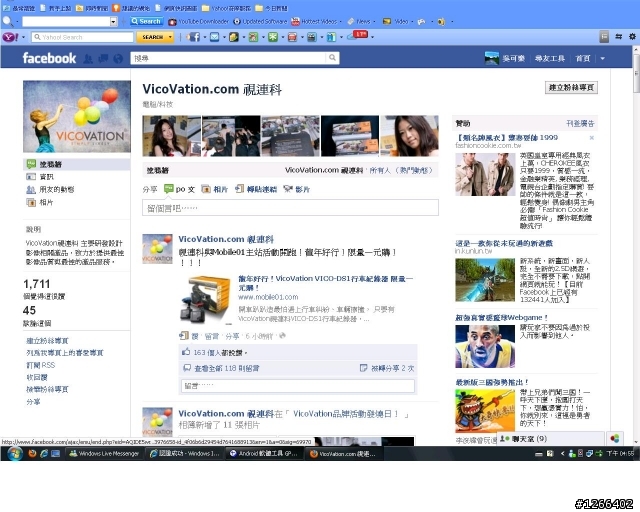Click the blue Search toolbar button

point(147,21)
